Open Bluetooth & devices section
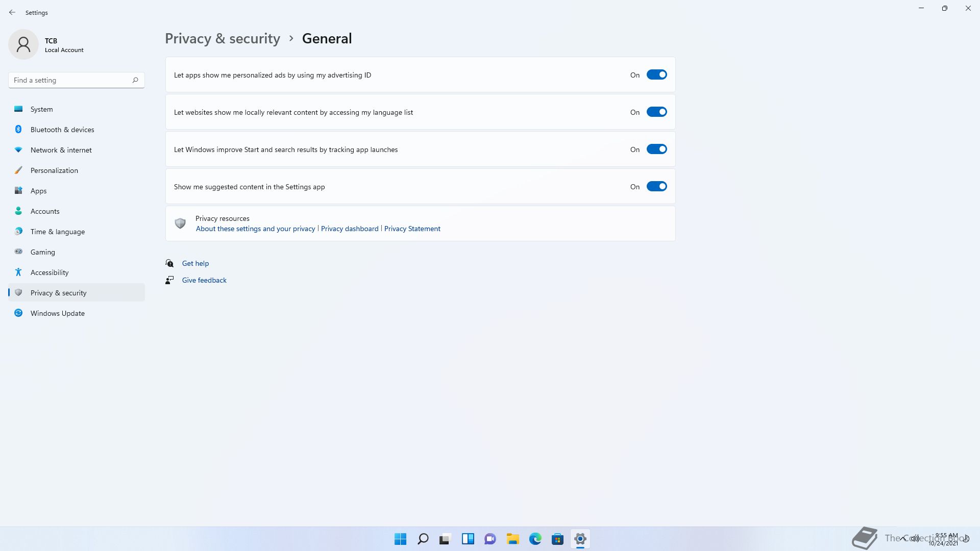The image size is (980, 551). coord(77,130)
